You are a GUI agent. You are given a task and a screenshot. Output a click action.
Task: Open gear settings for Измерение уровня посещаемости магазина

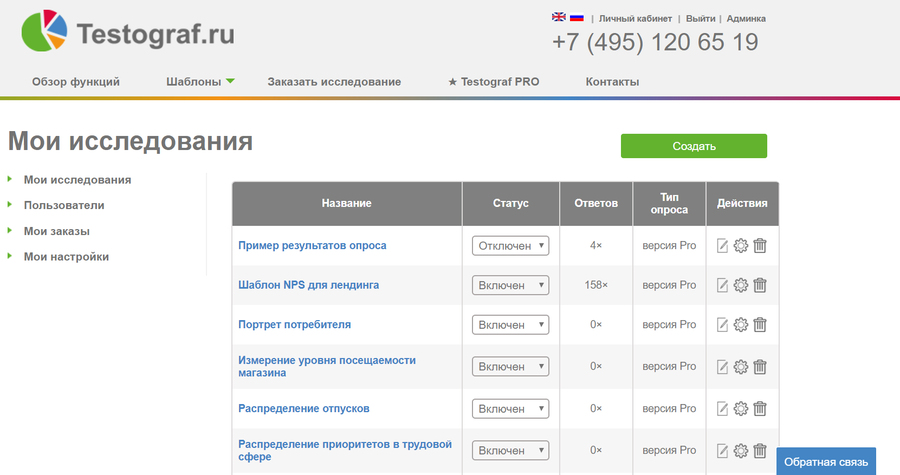click(741, 367)
